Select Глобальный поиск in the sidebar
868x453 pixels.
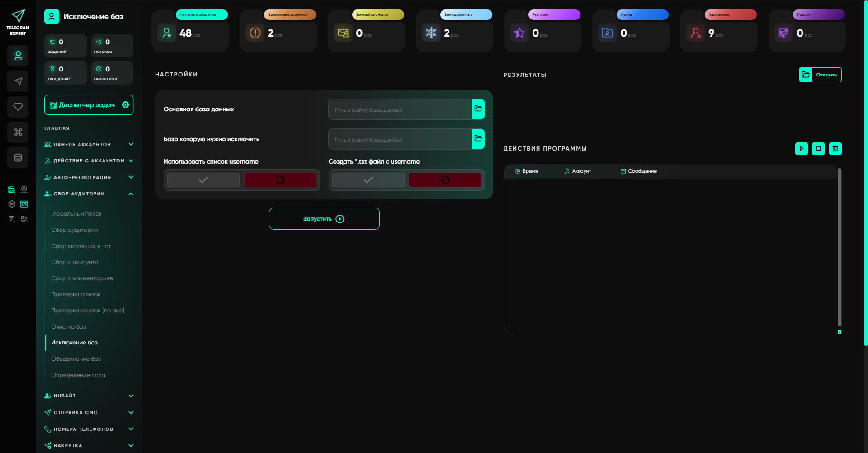pyautogui.click(x=76, y=214)
